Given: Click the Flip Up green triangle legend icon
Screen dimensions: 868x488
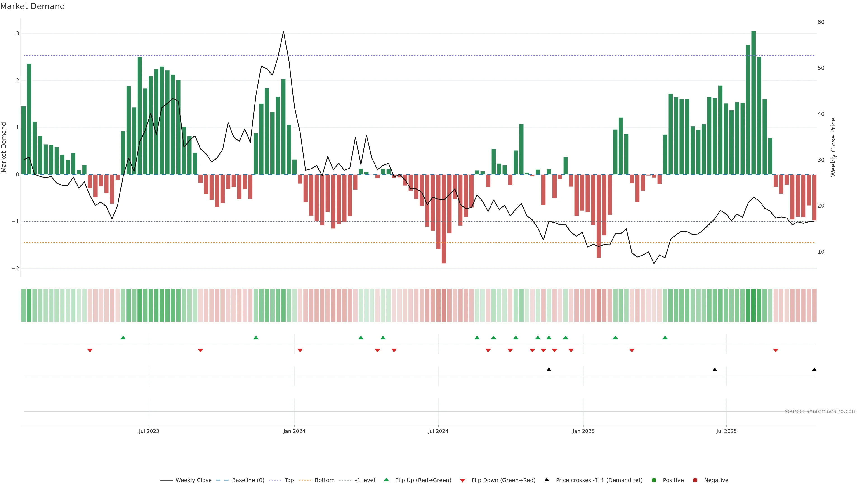Looking at the screenshot, I should (x=386, y=480).
